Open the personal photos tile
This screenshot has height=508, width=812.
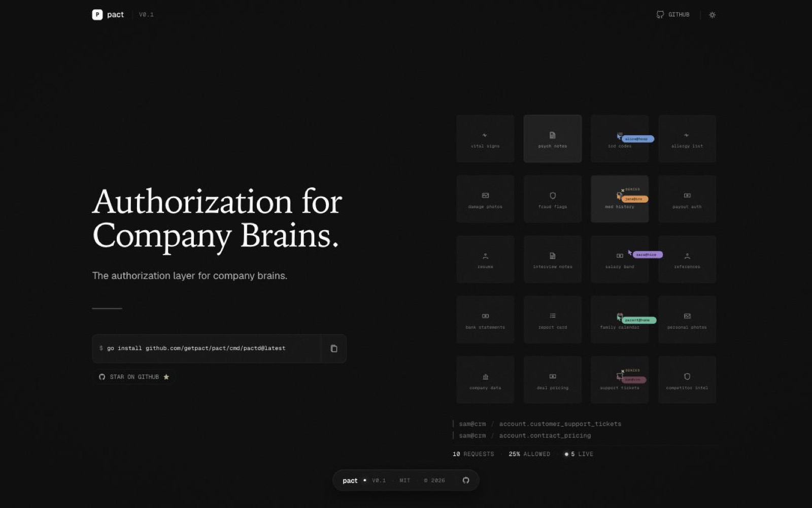coord(687,320)
